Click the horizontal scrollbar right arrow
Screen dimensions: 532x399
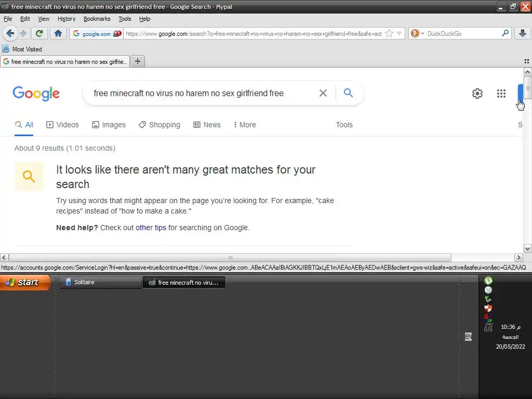click(518, 258)
